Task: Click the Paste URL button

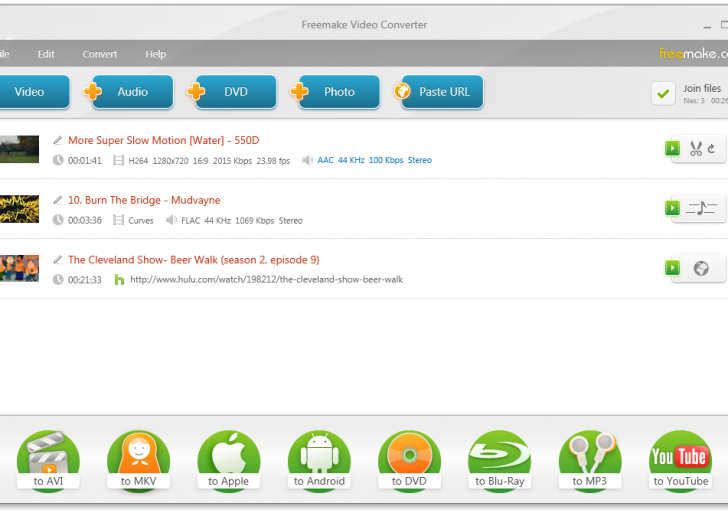Action: [438, 92]
